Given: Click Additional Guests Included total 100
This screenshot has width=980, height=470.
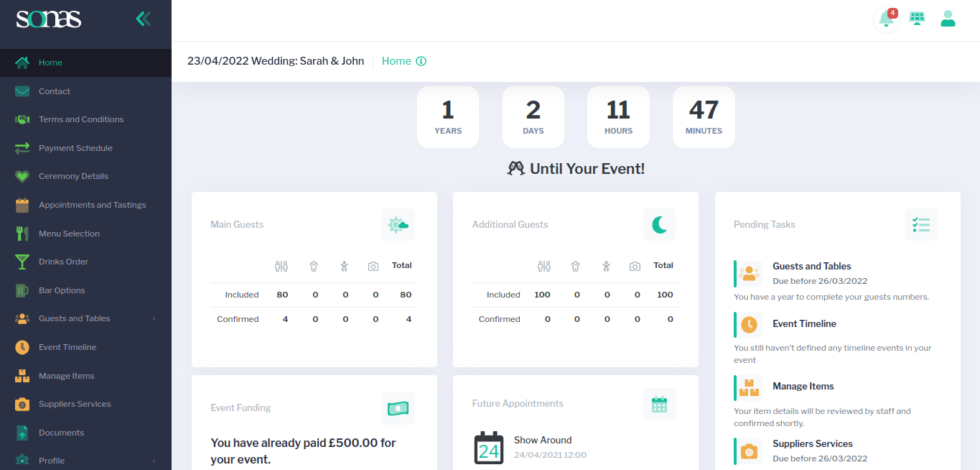Looking at the screenshot, I should tap(665, 295).
